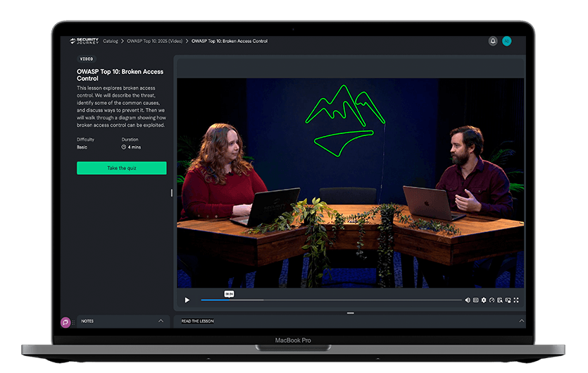Click the Take the quiz button
Screen dimensions: 588x373
click(122, 168)
